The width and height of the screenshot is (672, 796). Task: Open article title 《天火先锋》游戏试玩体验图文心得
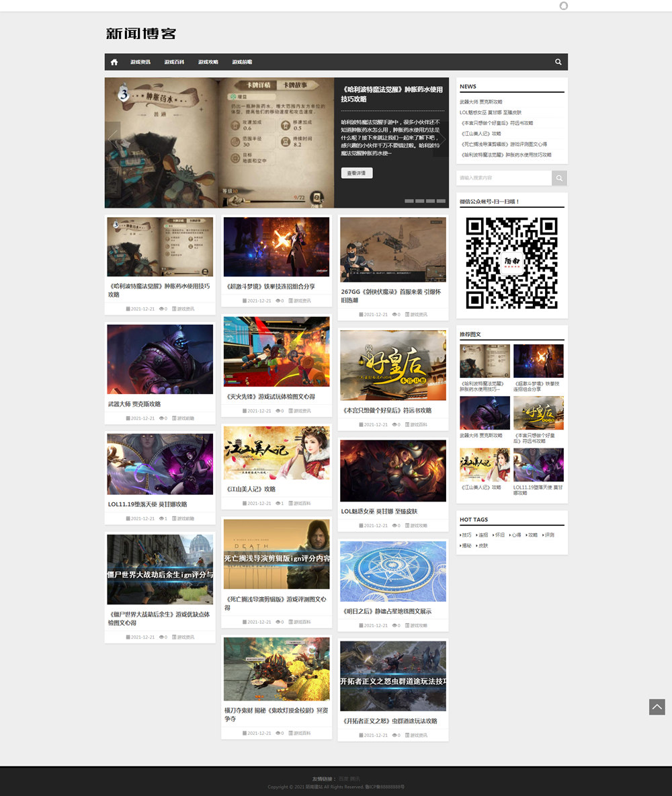pos(271,397)
